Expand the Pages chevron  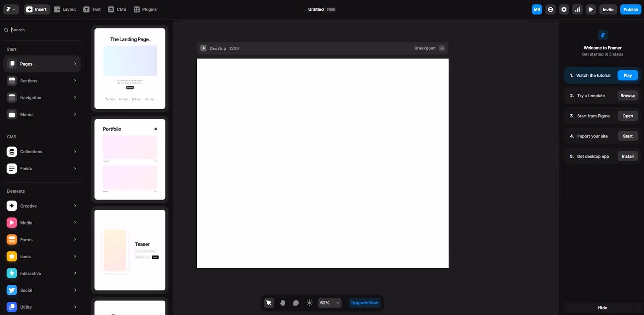75,64
